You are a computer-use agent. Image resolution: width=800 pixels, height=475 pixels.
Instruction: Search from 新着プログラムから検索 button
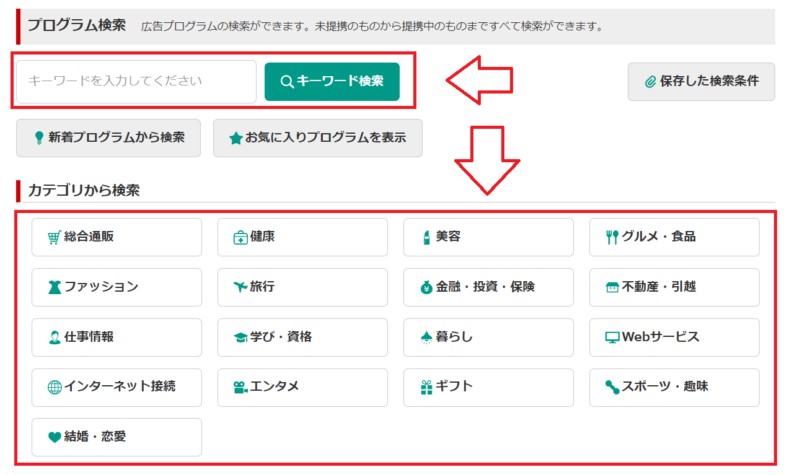pos(108,138)
